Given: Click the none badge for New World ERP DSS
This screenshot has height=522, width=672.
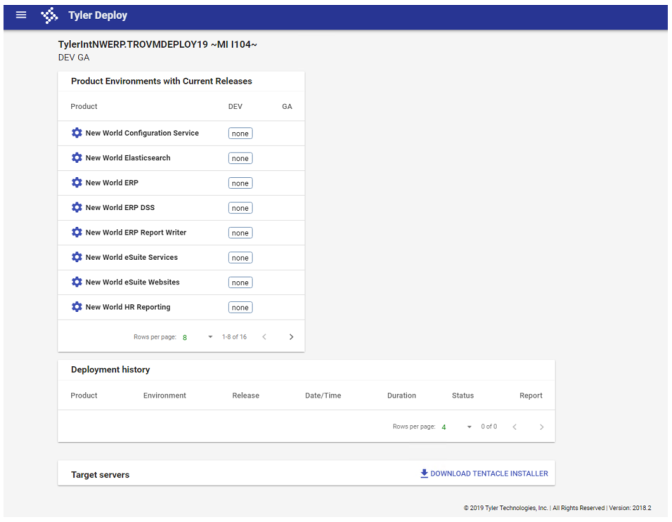Looking at the screenshot, I should [240, 208].
